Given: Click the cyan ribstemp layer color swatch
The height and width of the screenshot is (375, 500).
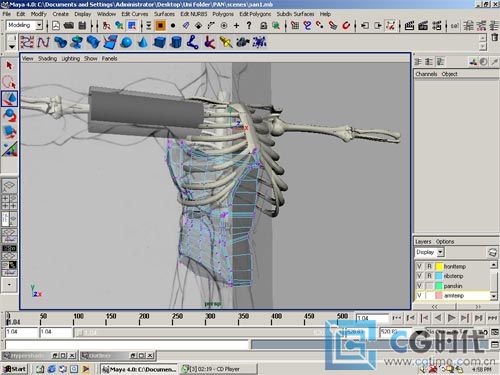Looking at the screenshot, I should [439, 276].
